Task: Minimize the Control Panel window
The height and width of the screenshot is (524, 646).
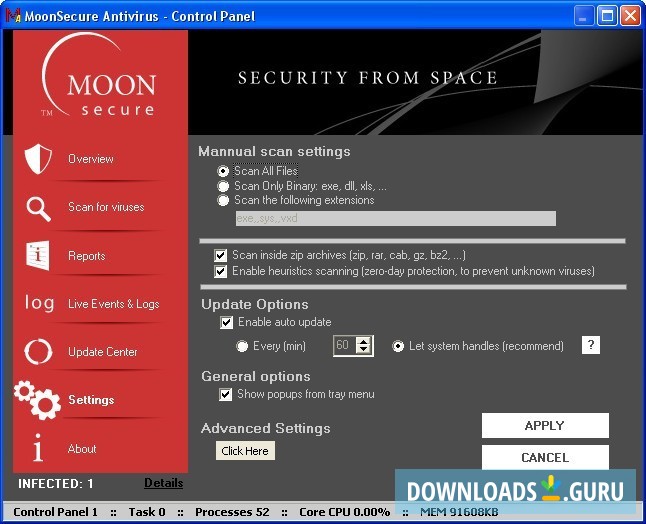Action: pos(584,16)
